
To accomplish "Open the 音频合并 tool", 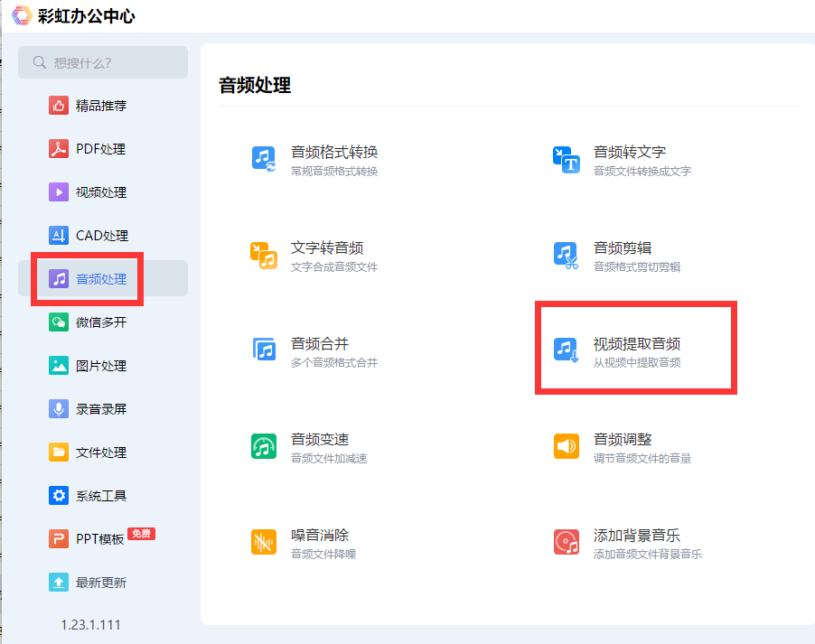I will [320, 343].
